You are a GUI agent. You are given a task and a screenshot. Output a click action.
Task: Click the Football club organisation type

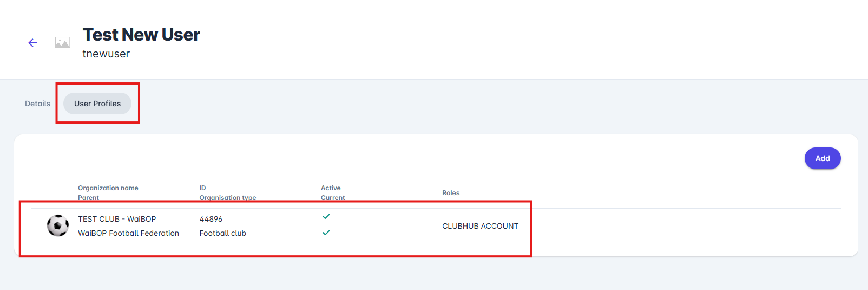pyautogui.click(x=223, y=233)
